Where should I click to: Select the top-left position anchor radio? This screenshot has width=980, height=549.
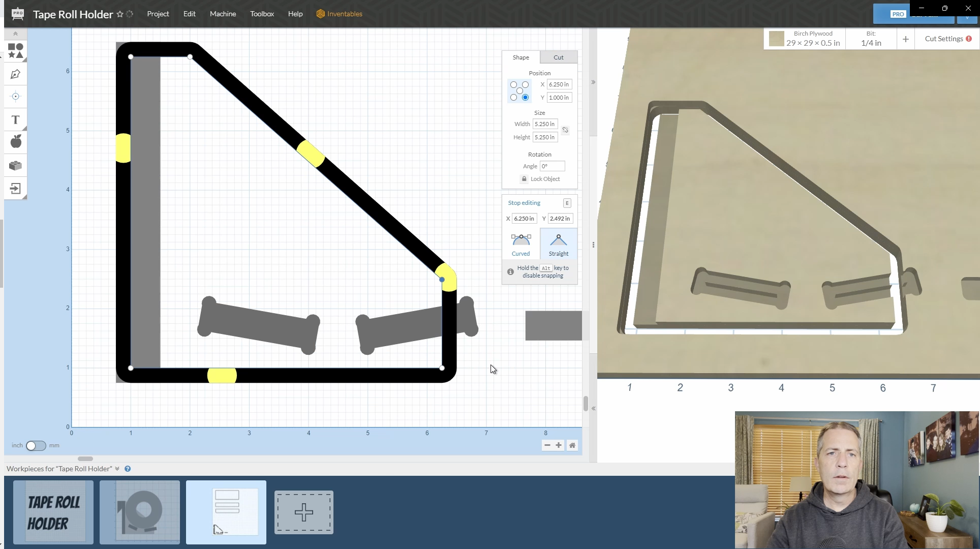pyautogui.click(x=513, y=85)
